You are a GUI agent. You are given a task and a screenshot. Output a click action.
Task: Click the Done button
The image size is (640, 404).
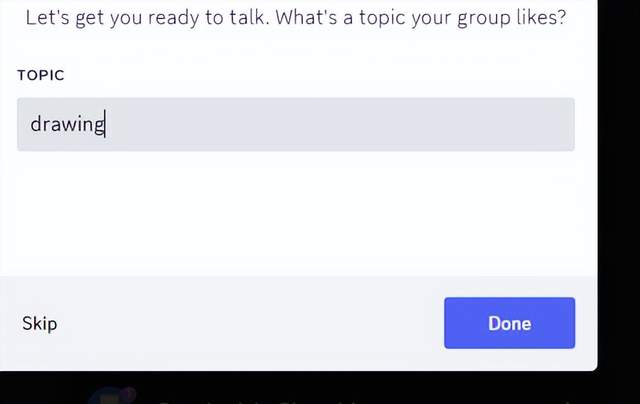(x=509, y=323)
